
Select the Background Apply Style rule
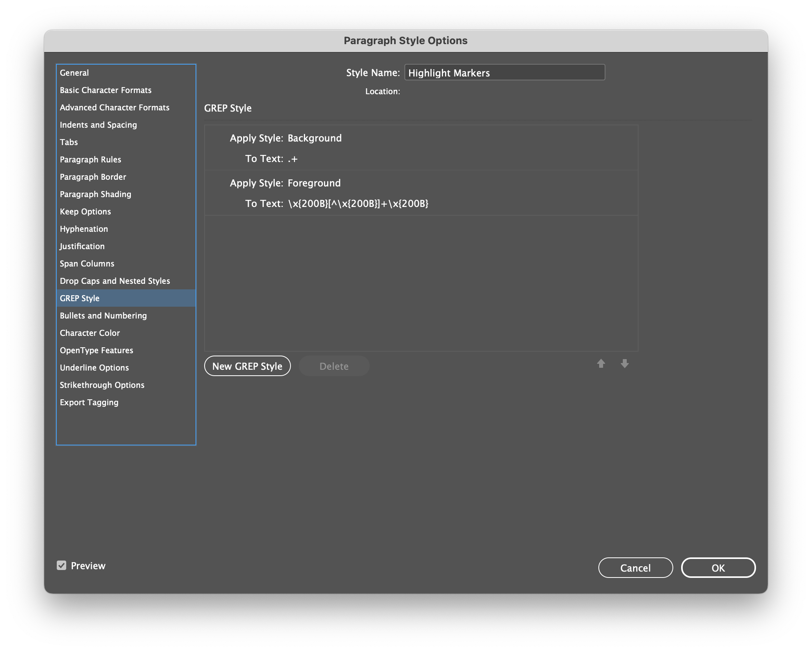click(315, 138)
